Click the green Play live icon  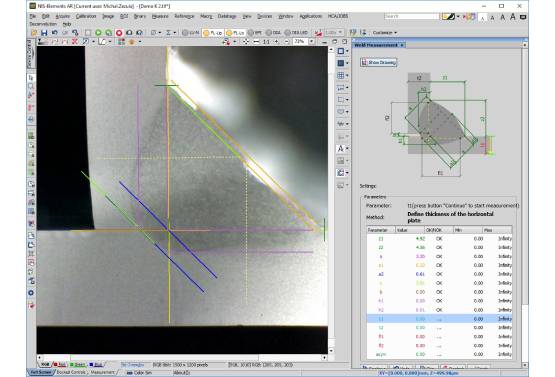point(98,33)
